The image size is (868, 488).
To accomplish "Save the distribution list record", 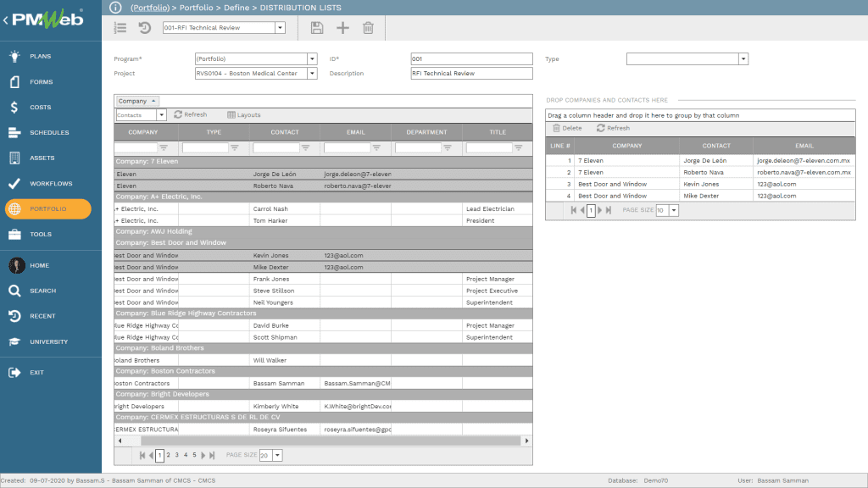I will click(317, 28).
